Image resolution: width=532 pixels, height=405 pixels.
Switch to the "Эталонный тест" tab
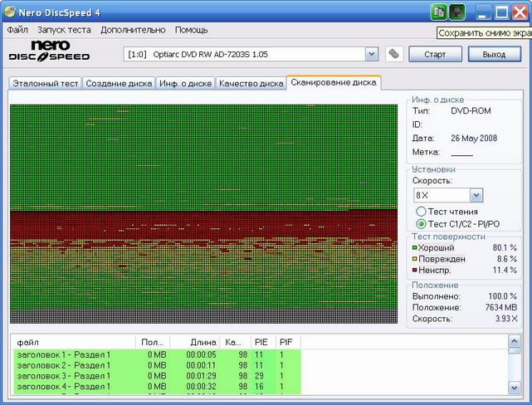[x=45, y=84]
